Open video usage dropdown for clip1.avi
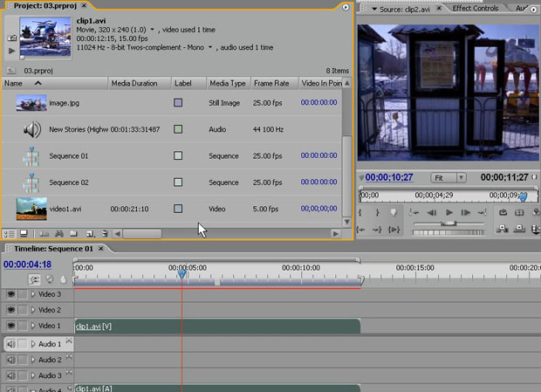The width and height of the screenshot is (541, 392). coord(152,30)
